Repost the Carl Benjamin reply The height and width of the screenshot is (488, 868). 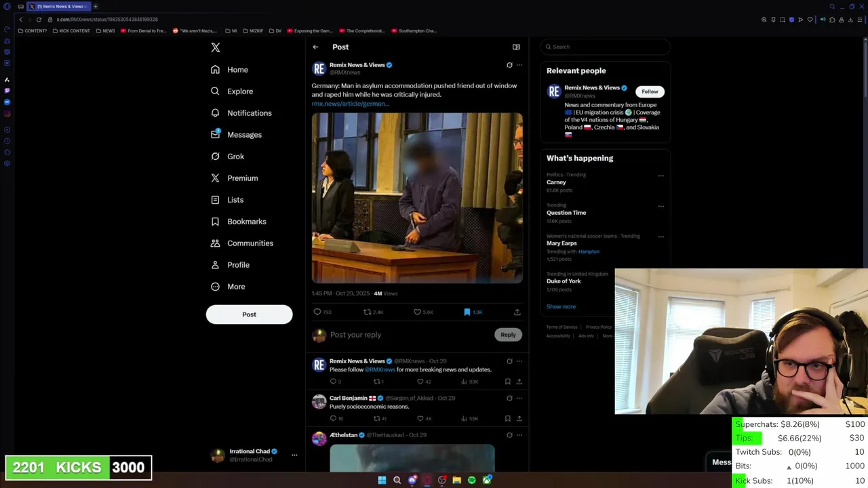pyautogui.click(x=377, y=418)
